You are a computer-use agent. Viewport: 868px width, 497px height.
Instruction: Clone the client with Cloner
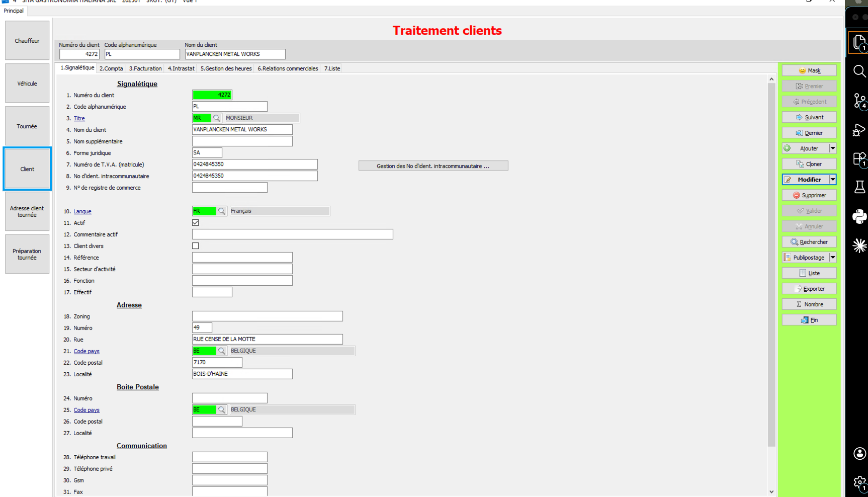[809, 164]
